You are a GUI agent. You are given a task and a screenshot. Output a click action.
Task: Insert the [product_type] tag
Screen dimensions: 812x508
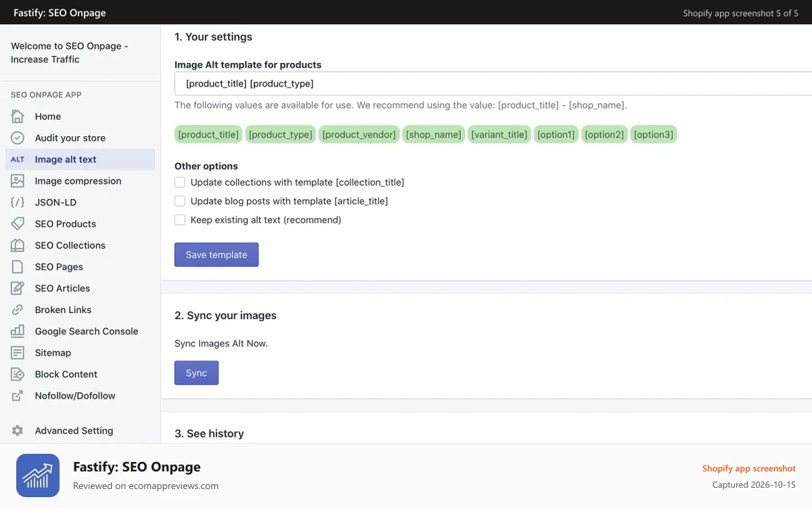click(280, 135)
